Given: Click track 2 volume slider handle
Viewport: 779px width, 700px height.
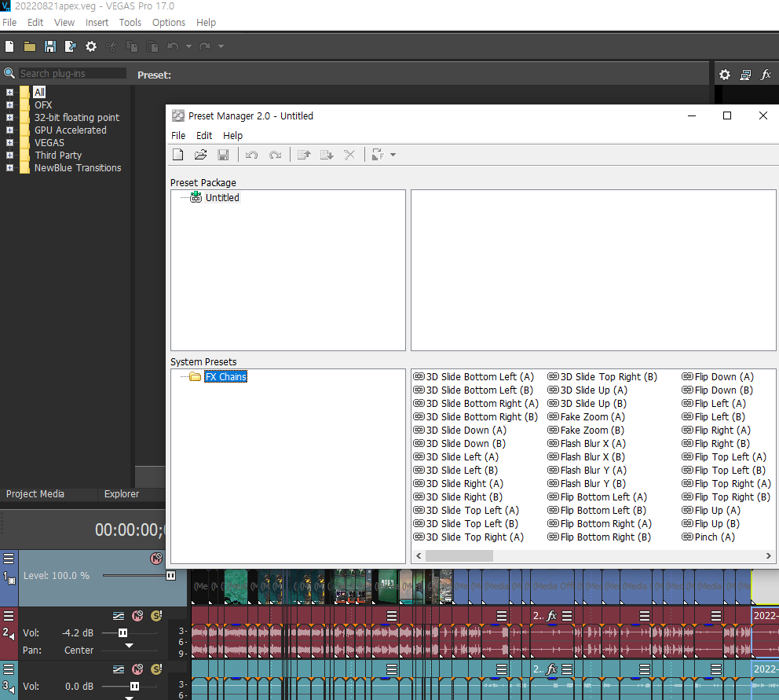Looking at the screenshot, I should [123, 633].
